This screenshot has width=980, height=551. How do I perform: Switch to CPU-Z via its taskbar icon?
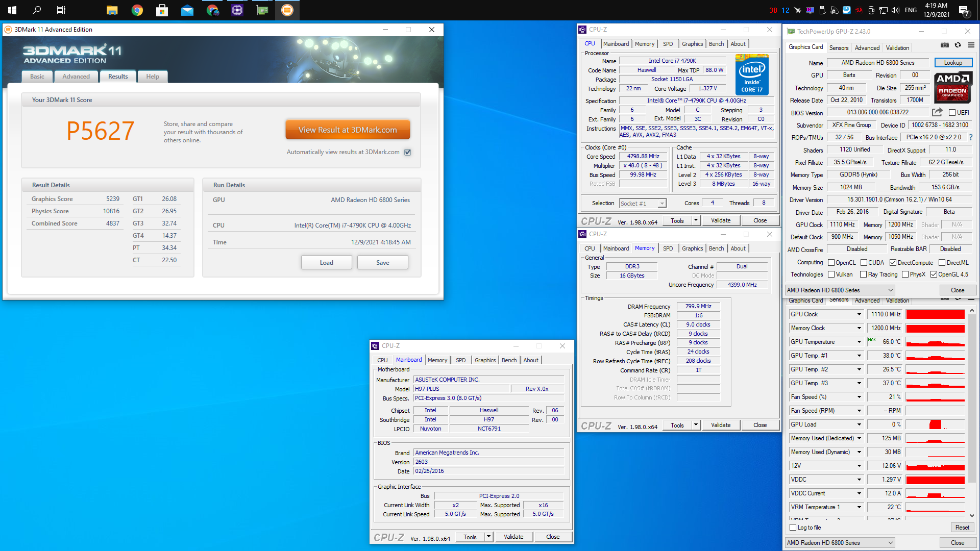click(x=237, y=10)
